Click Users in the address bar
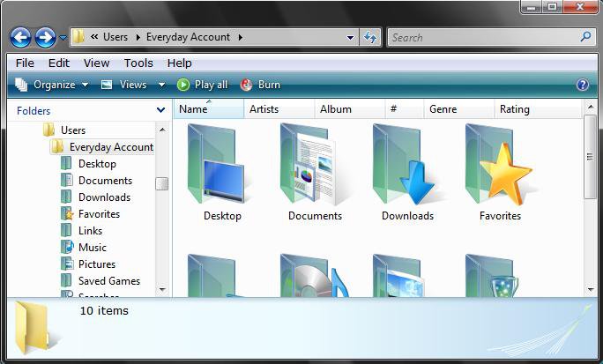Screen dimensions: 603x364 click(115, 37)
